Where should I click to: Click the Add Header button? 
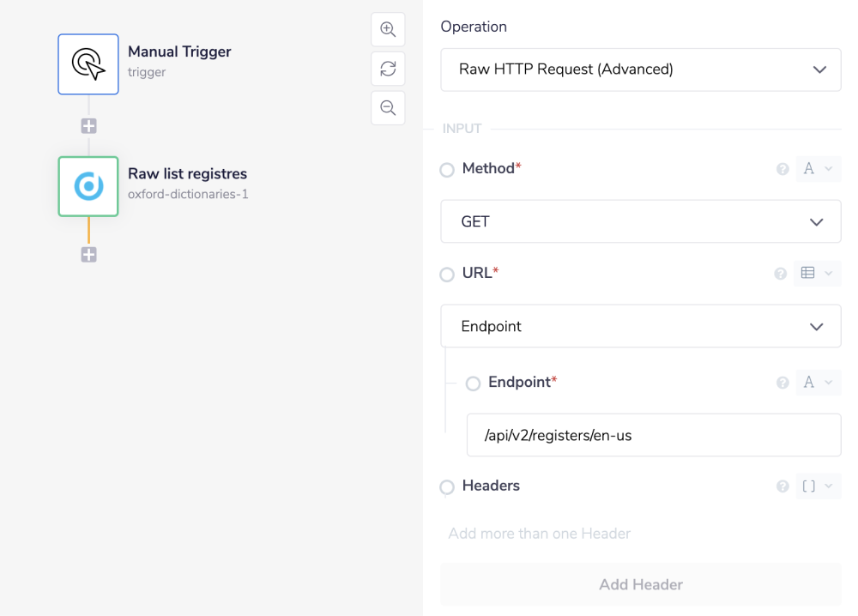(640, 585)
